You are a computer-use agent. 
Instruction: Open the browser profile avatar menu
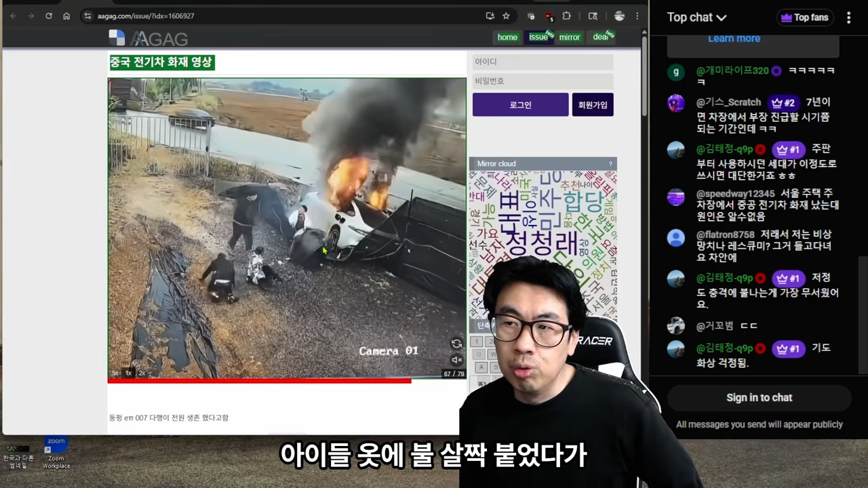click(619, 16)
